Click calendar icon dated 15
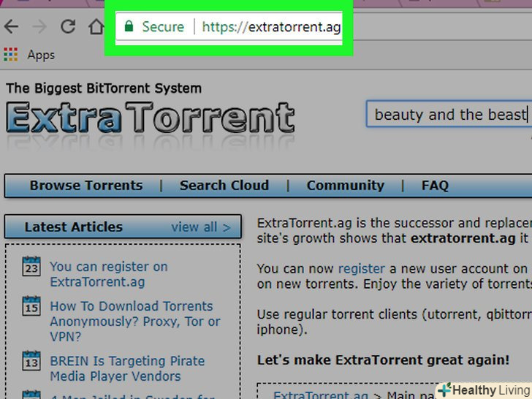Image resolution: width=532 pixels, height=399 pixels. [31, 305]
